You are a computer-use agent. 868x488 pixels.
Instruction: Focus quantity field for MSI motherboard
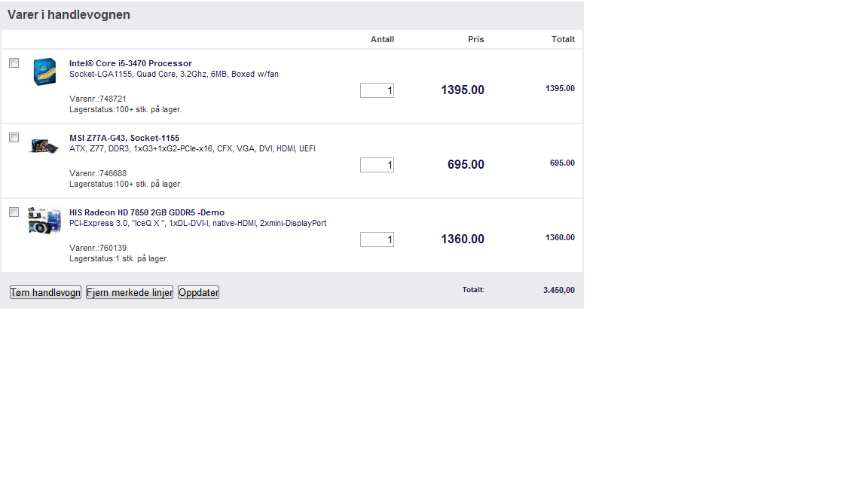(x=377, y=165)
